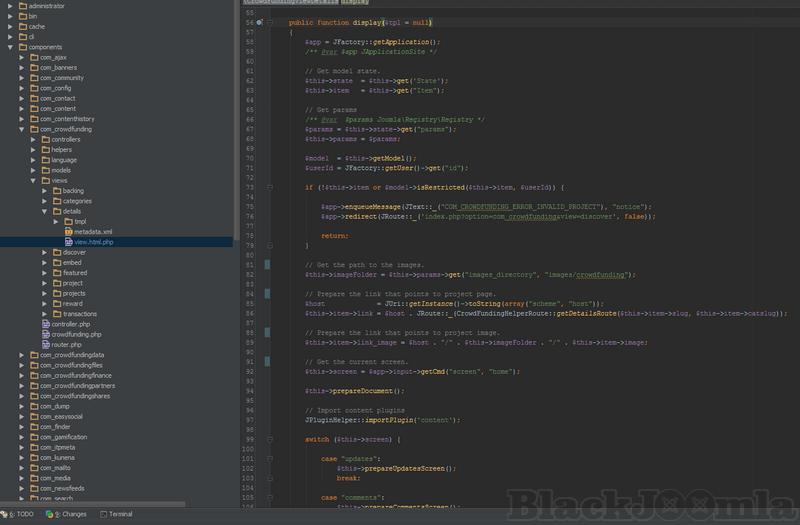Screen dimensions: 800x525
Task: Open the controller.php file in the tree
Action: pyautogui.click(x=71, y=324)
